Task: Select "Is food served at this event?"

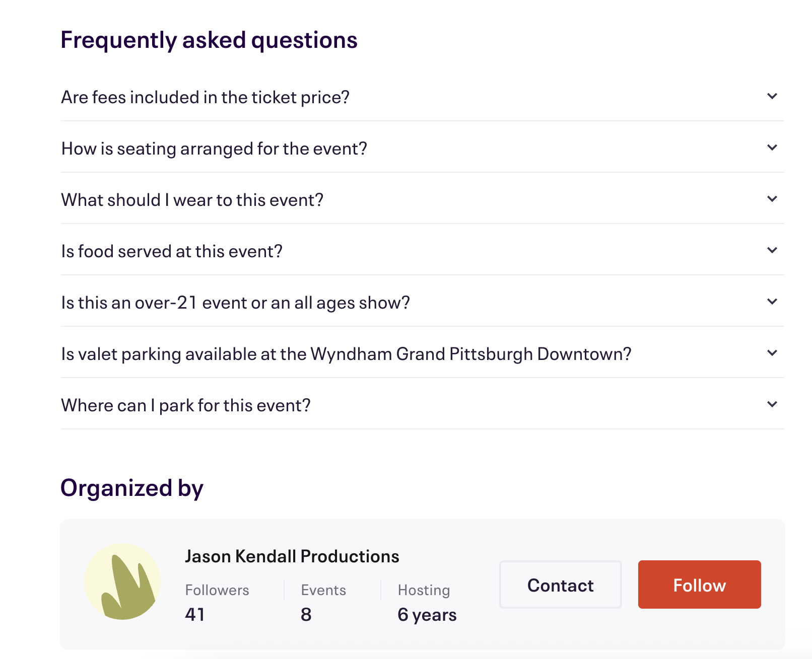Action: [172, 251]
